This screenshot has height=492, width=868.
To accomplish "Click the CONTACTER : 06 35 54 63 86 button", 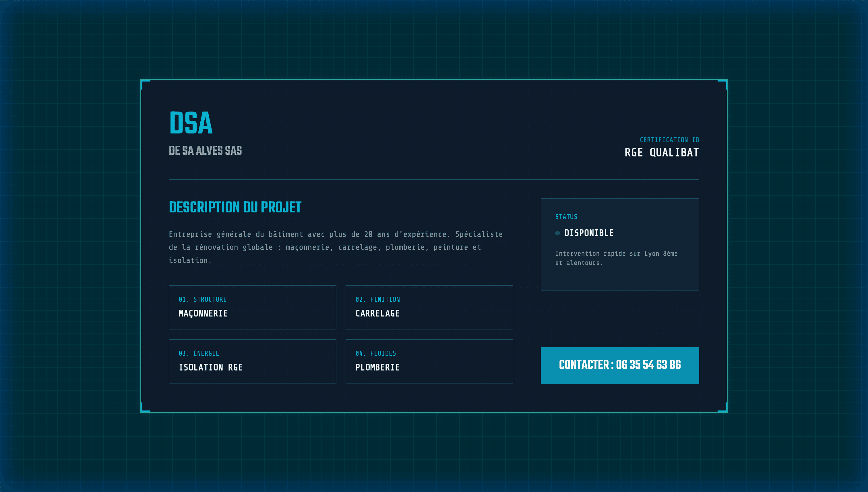I will click(619, 365).
